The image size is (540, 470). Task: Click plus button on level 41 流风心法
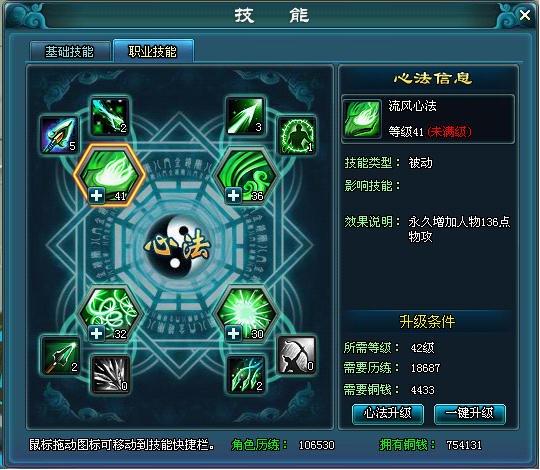[x=96, y=196]
